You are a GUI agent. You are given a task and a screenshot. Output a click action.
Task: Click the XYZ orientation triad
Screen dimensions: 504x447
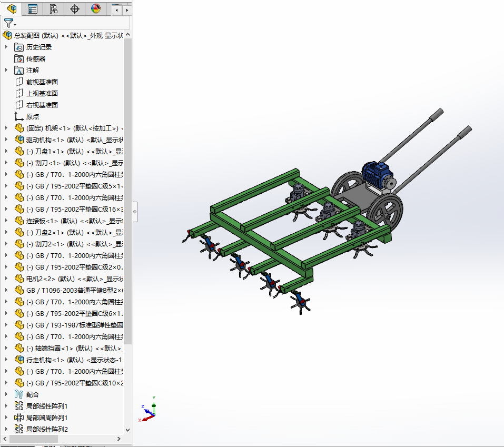tap(148, 410)
